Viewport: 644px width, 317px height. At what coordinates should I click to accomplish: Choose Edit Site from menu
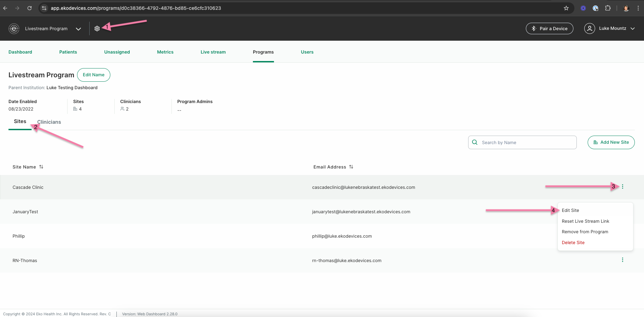pos(570,210)
